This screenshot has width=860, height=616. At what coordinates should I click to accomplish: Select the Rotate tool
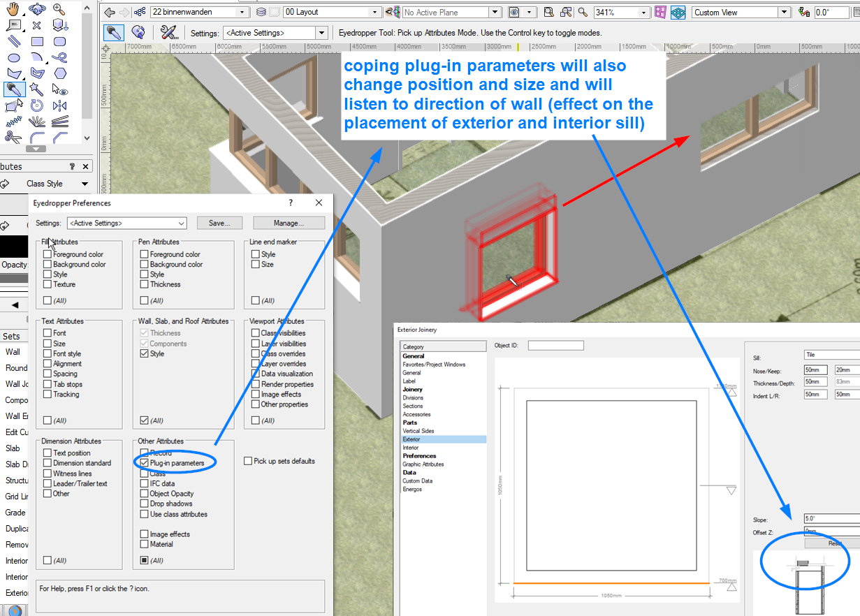pyautogui.click(x=37, y=105)
